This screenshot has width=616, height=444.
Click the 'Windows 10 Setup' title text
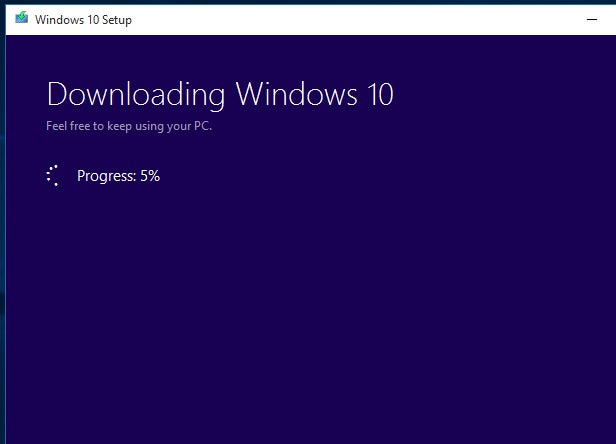click(83, 20)
